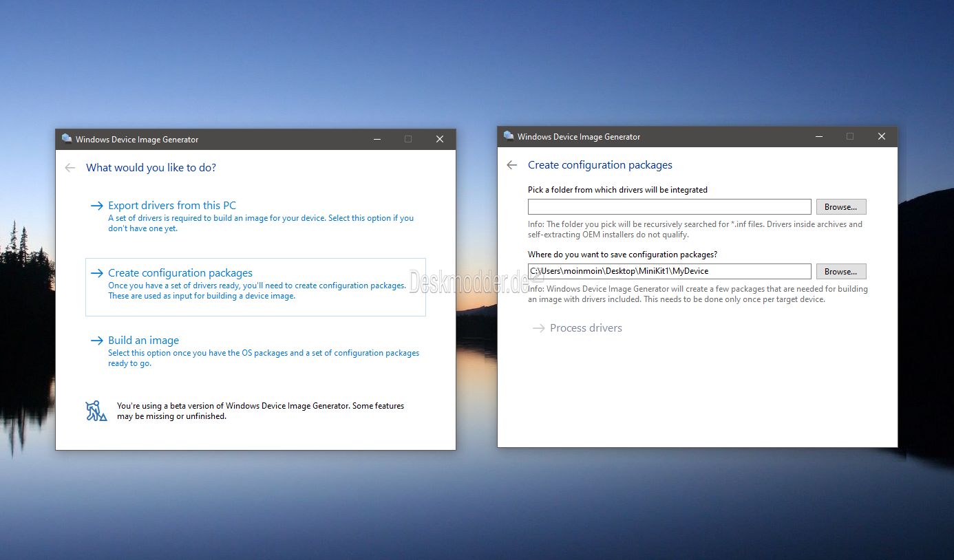The image size is (954, 560).
Task: Click Process drivers
Action: (x=577, y=328)
